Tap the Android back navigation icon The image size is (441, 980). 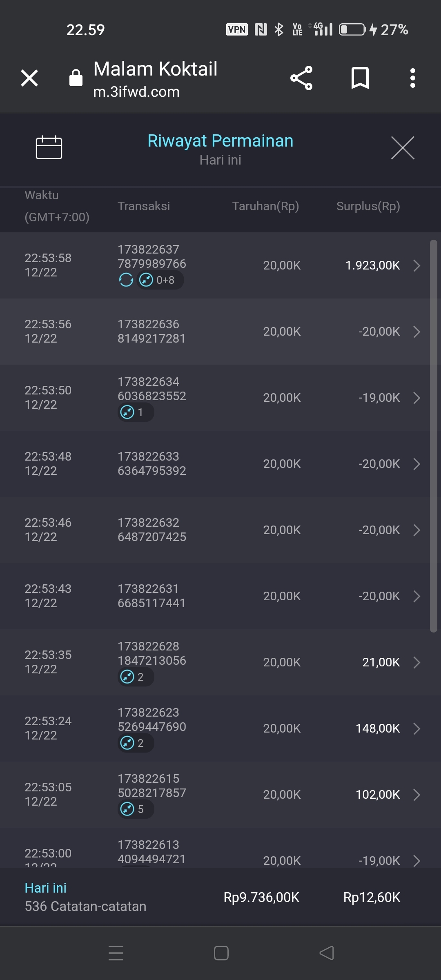tap(327, 953)
